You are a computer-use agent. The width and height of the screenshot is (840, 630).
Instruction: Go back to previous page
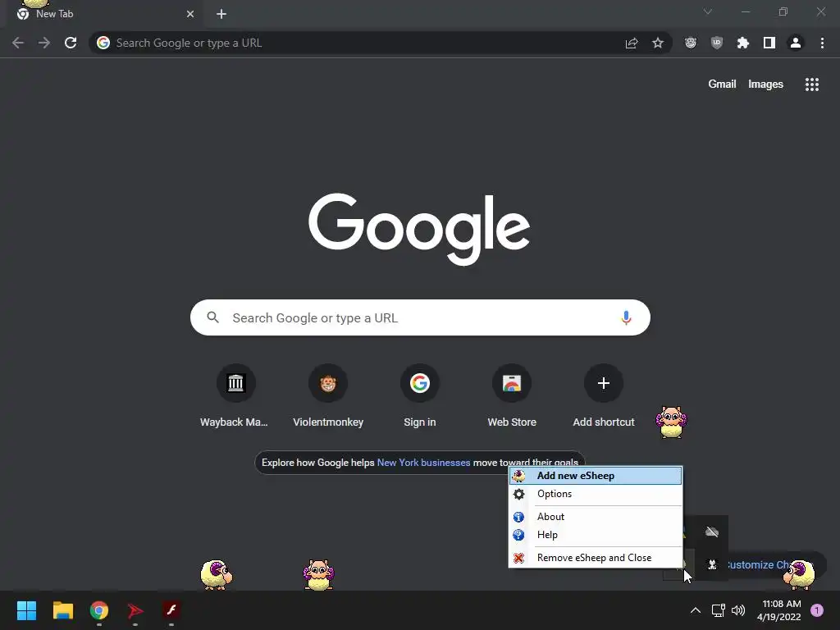click(18, 43)
